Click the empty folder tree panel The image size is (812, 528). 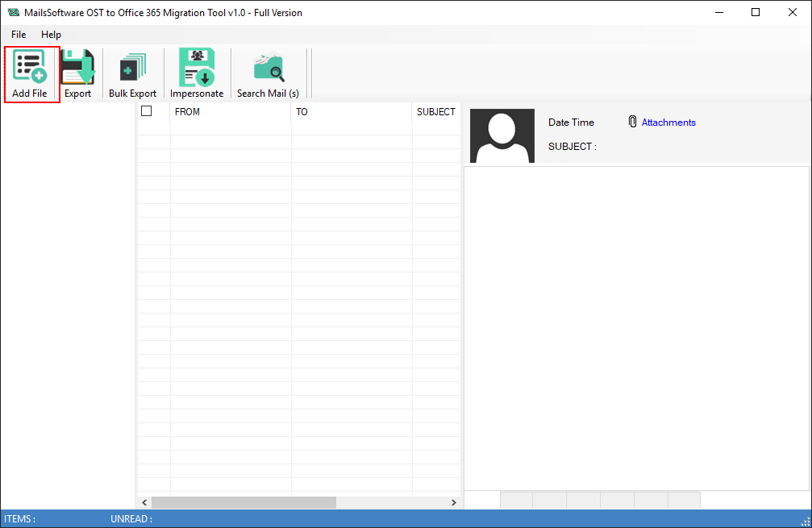68,306
